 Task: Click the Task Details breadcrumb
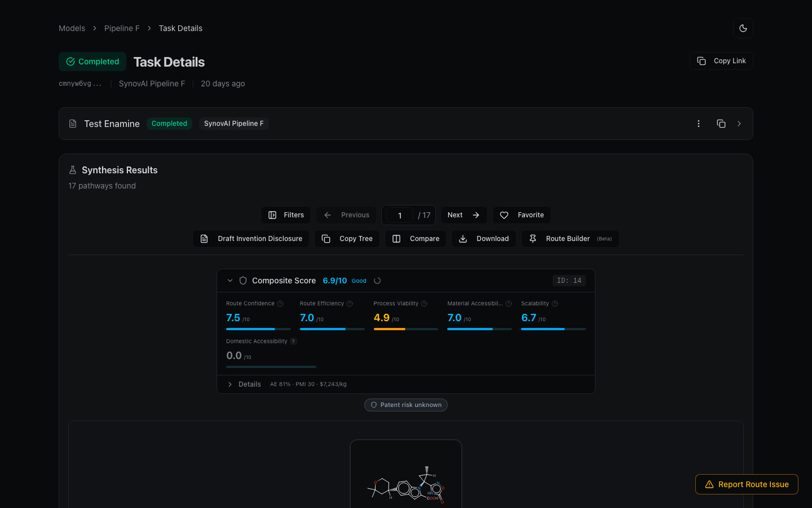coord(180,28)
